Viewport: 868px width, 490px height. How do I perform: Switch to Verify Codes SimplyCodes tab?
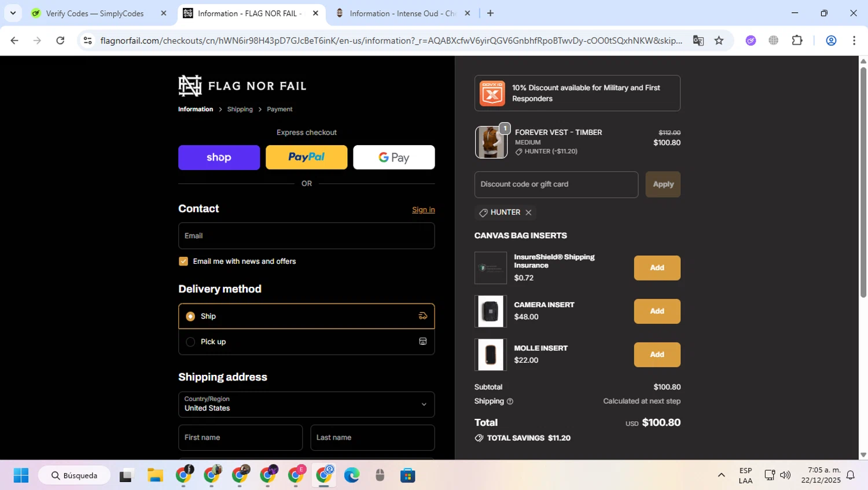tap(95, 13)
